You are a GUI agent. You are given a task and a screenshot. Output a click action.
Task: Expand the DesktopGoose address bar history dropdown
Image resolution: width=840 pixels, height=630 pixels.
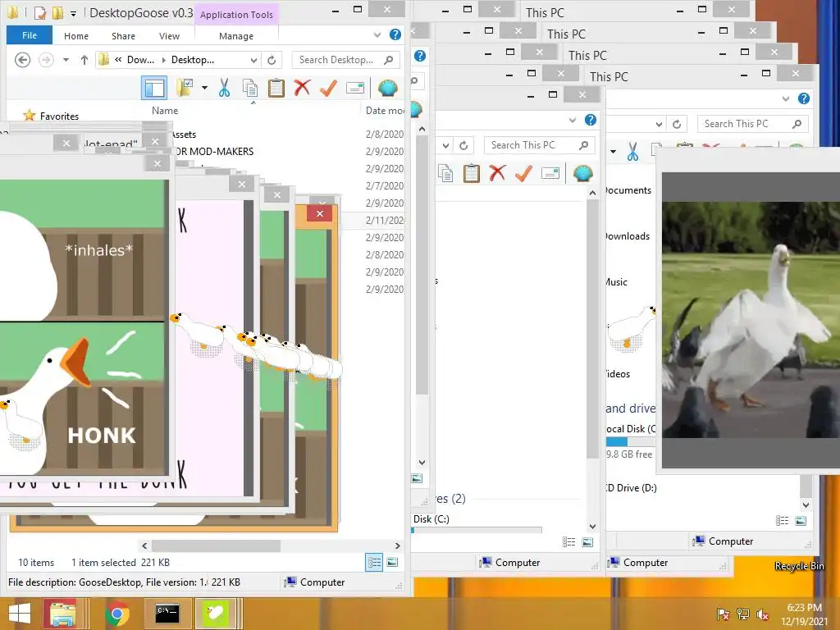point(254,60)
